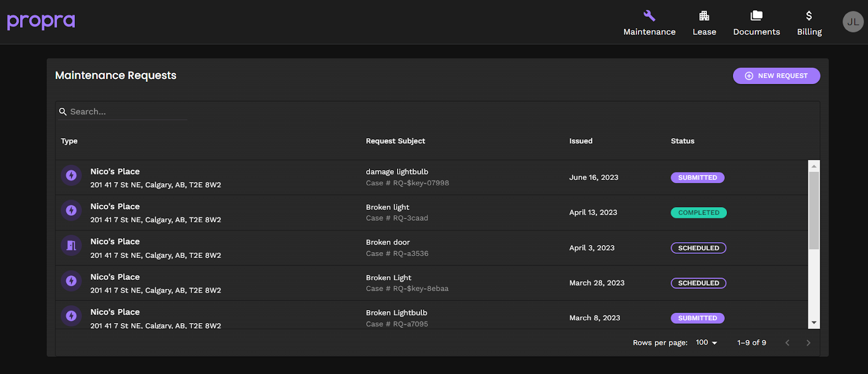Image resolution: width=868 pixels, height=374 pixels.
Task: Click door icon for Broken door request
Action: [71, 246]
